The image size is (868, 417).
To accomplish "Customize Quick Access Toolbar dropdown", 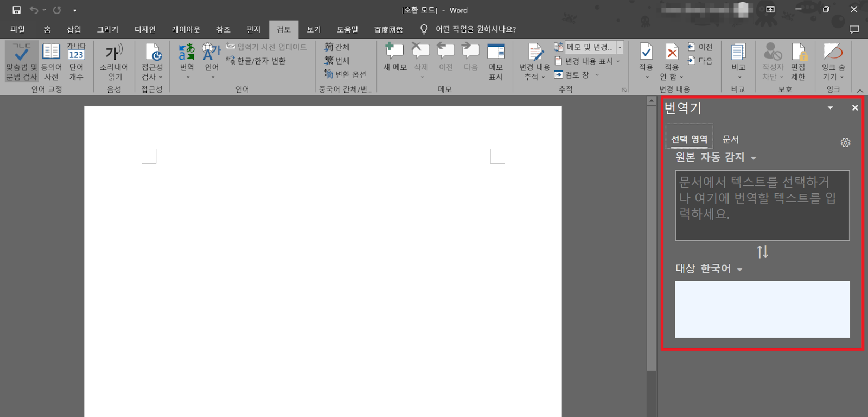I will coord(75,10).
